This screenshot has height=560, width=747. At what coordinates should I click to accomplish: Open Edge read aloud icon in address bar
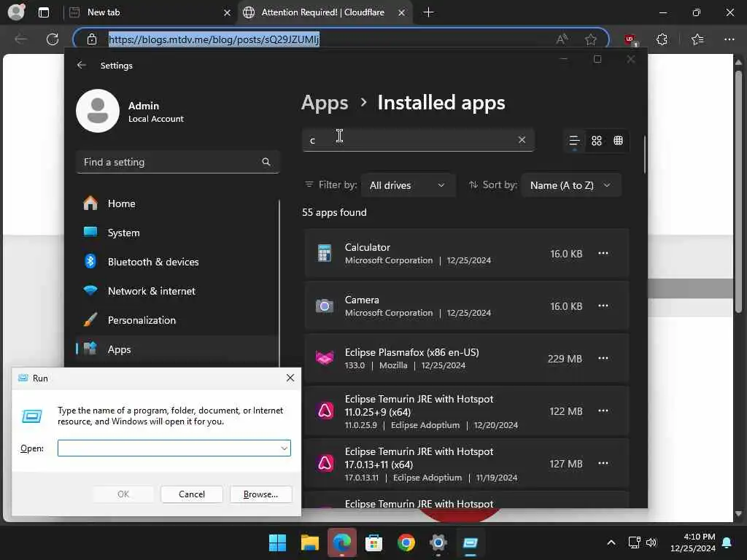coord(562,39)
